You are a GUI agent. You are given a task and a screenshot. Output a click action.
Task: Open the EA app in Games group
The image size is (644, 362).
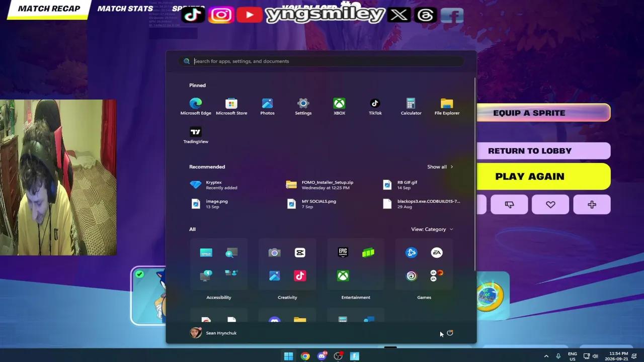coord(437,252)
